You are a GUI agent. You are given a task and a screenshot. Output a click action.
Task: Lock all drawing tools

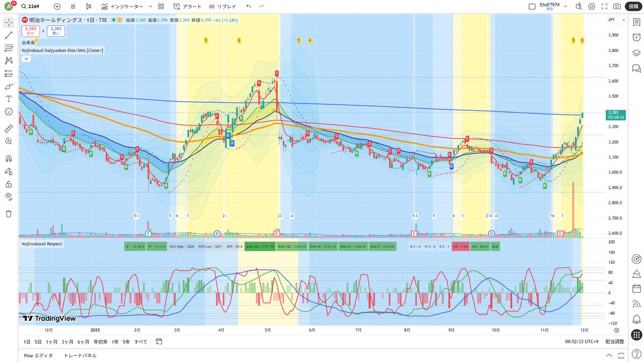(x=9, y=184)
